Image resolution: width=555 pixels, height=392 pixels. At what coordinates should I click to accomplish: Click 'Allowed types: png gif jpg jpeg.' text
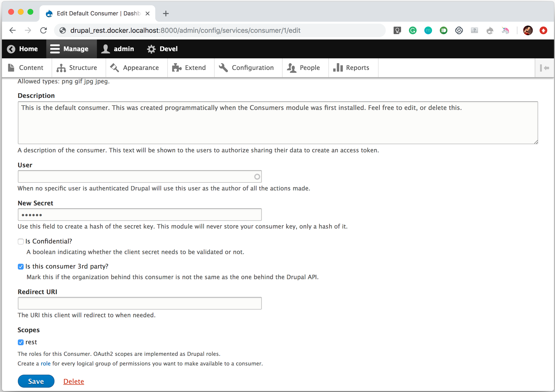(64, 81)
